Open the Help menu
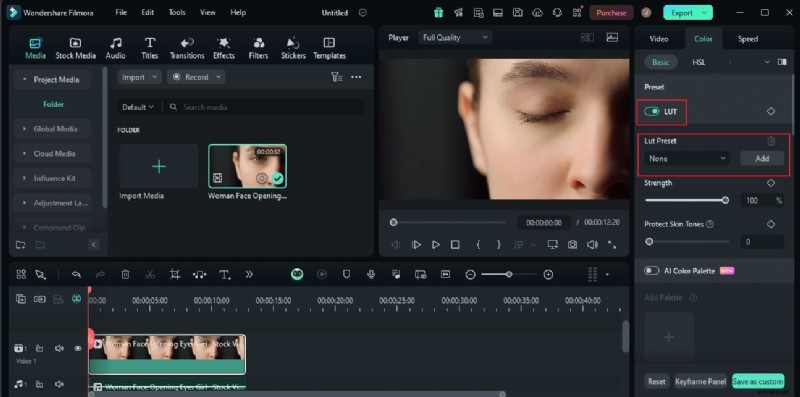The height and width of the screenshot is (397, 800). [238, 12]
